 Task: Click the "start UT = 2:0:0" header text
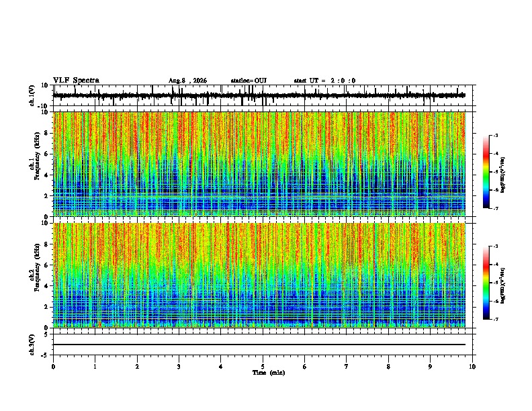tap(324, 81)
